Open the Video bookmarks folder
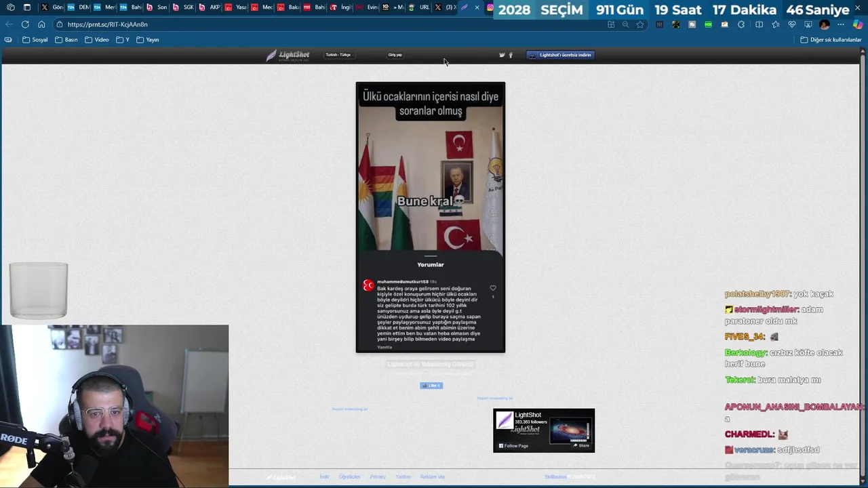The height and width of the screenshot is (488, 868). click(x=97, y=40)
